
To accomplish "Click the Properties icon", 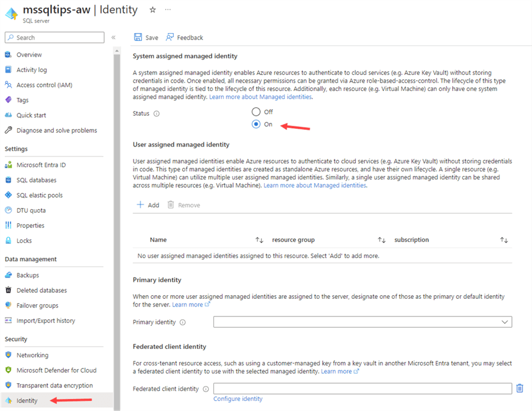I will [8, 226].
